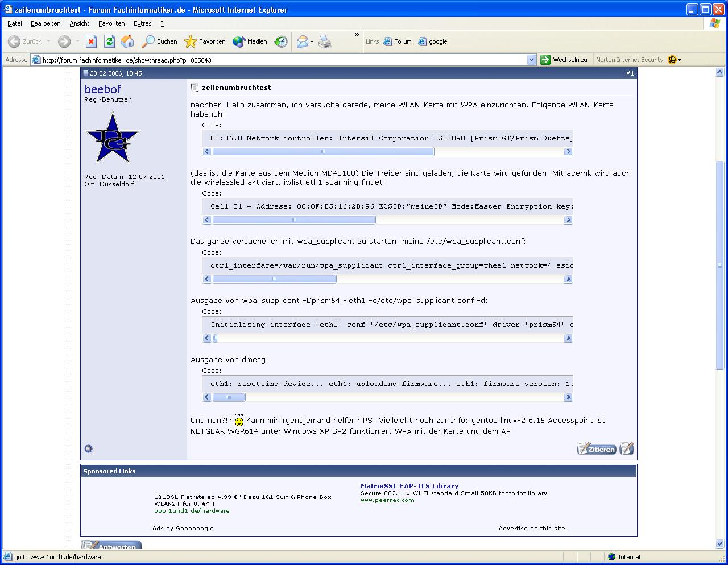Click the post number #1 link

(630, 73)
